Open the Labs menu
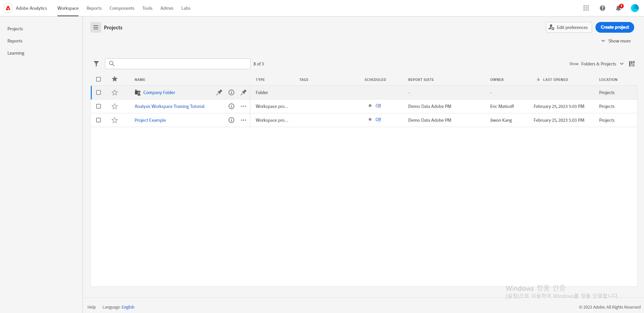This screenshot has height=313, width=644. 186,8
